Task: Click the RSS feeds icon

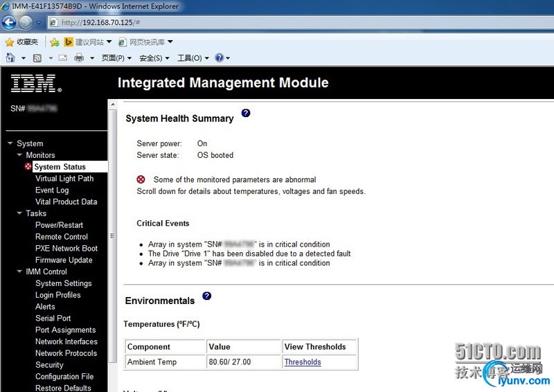Action: click(37, 58)
